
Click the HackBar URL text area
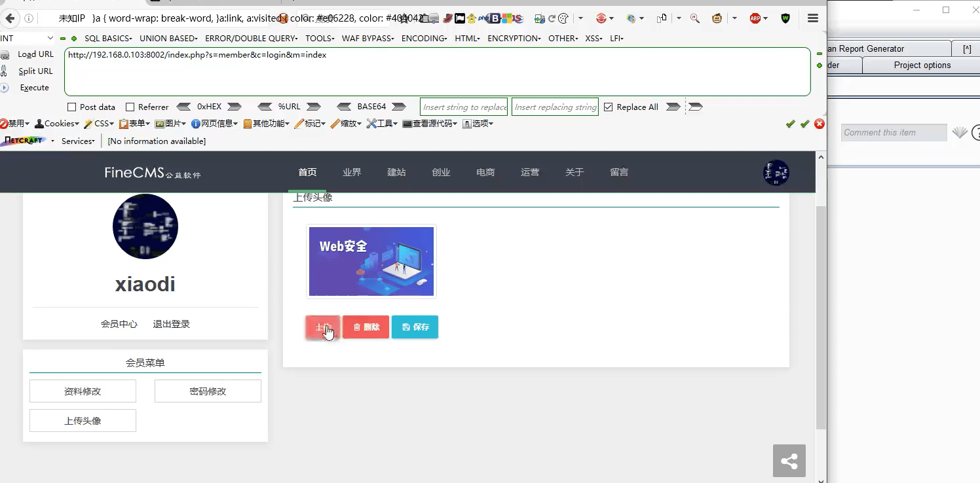coord(438,71)
